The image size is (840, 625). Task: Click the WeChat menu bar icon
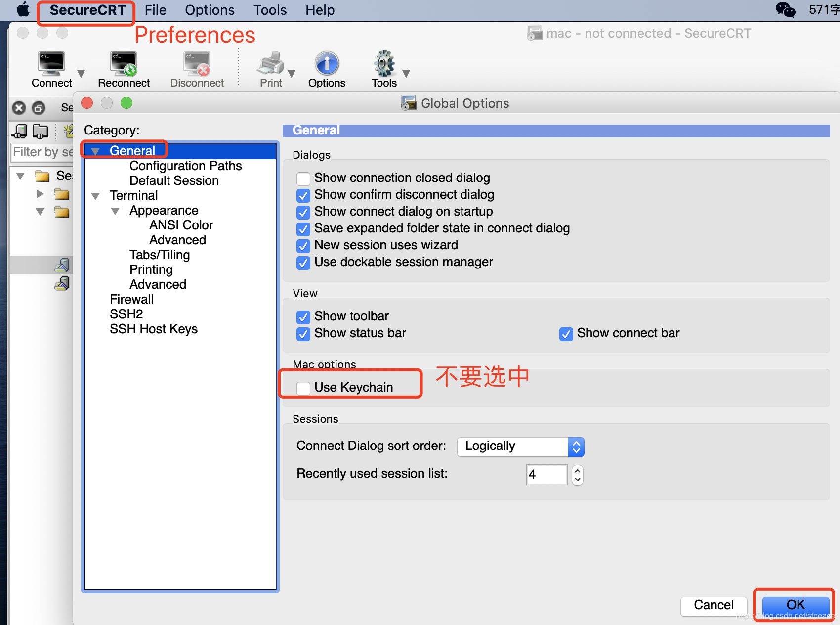pos(785,9)
